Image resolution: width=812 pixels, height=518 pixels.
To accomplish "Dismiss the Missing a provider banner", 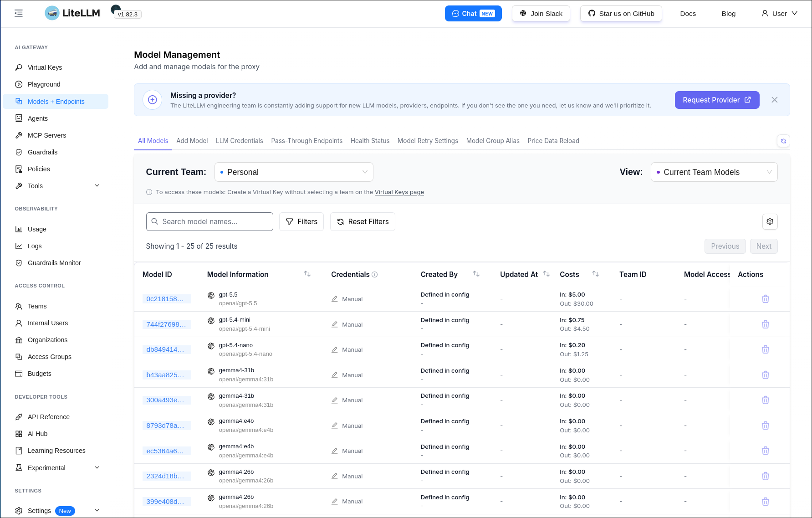I will [774, 100].
